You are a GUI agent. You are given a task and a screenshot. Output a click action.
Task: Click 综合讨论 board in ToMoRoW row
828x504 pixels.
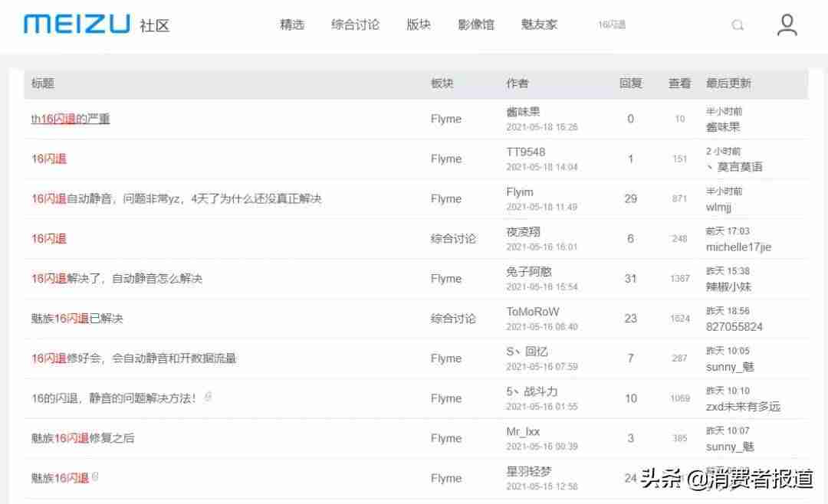tap(453, 319)
